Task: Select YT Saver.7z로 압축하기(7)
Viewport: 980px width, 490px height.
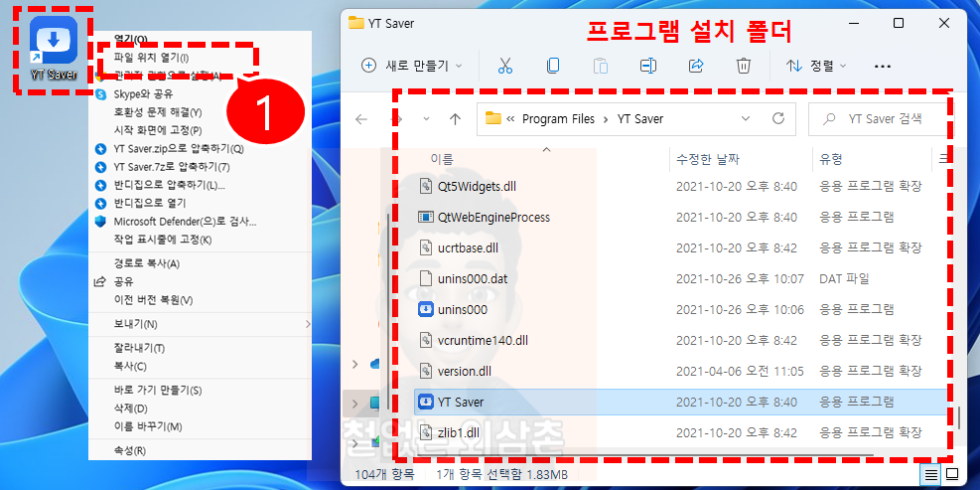Action: point(172,167)
